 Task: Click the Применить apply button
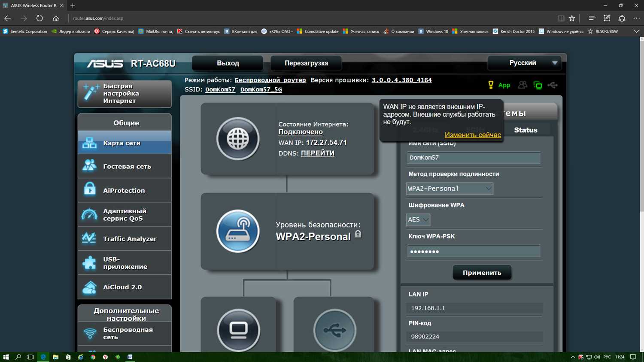coord(482,273)
